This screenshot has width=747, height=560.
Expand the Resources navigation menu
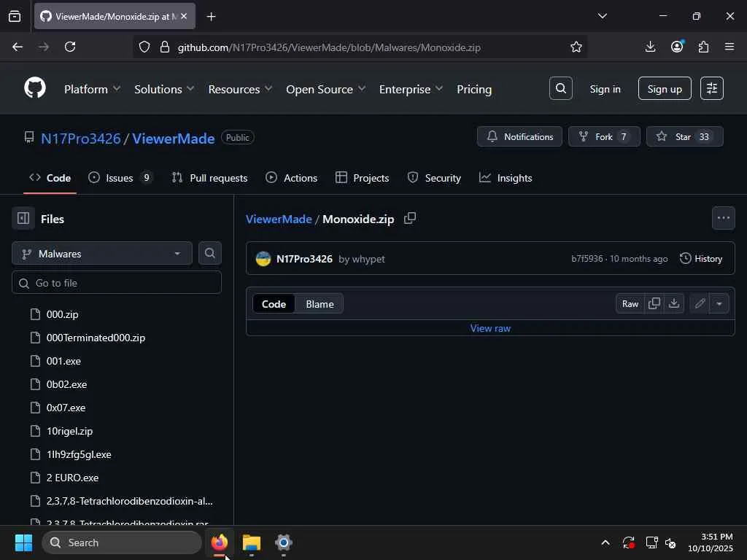pyautogui.click(x=240, y=89)
